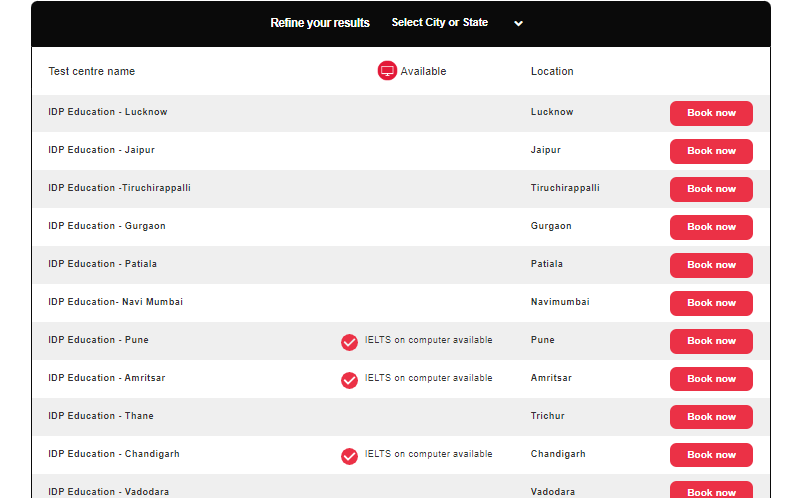Click IDP Education - Vadodara centre name

click(x=108, y=491)
